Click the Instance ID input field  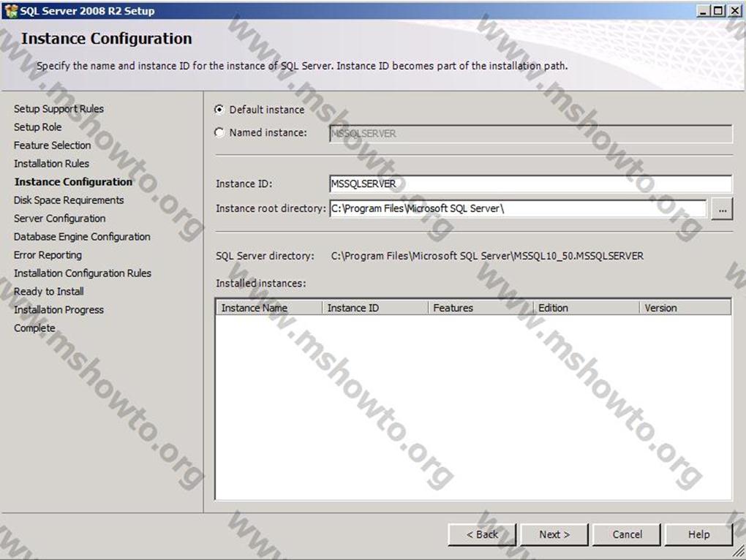click(x=530, y=183)
